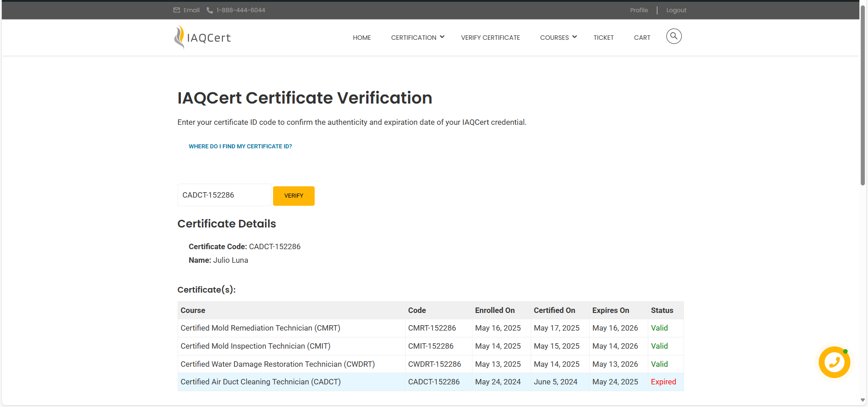This screenshot has height=407, width=868.
Task: Click 'Valid' status in CMRT row
Action: [x=659, y=328]
